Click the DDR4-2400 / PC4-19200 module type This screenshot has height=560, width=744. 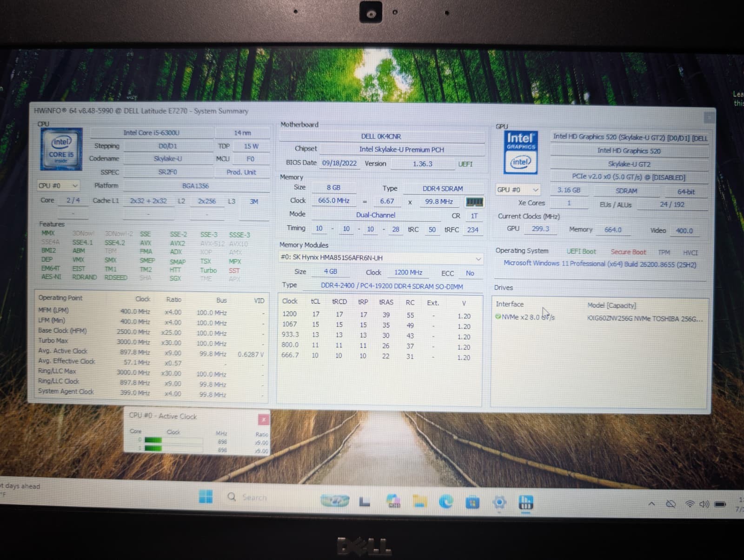click(x=392, y=286)
